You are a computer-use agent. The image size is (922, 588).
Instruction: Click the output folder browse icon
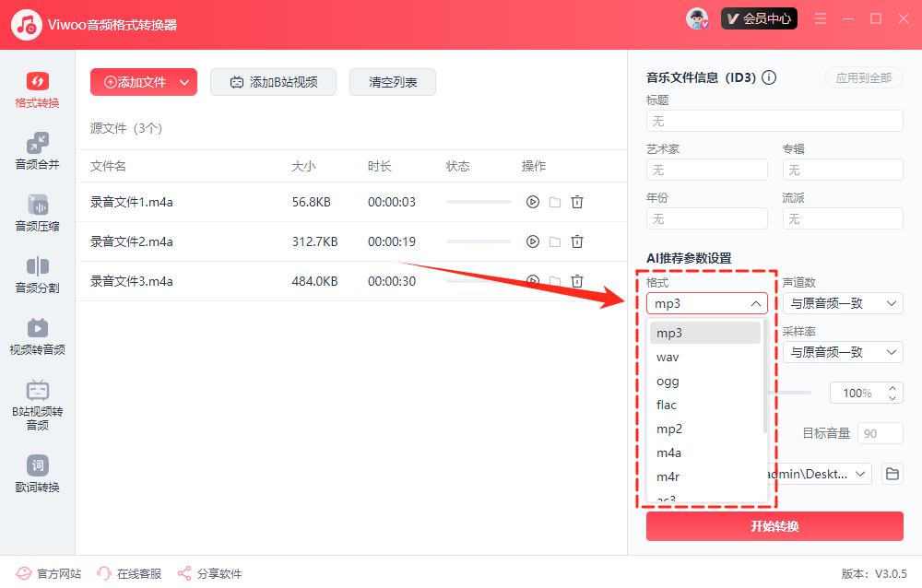point(892,474)
